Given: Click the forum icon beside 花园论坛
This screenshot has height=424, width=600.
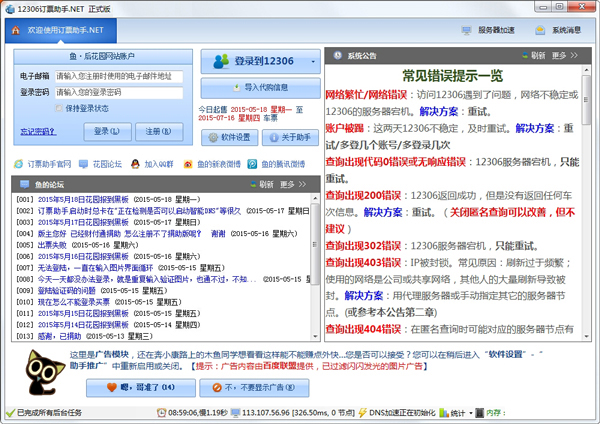Looking at the screenshot, I should click(x=83, y=164).
